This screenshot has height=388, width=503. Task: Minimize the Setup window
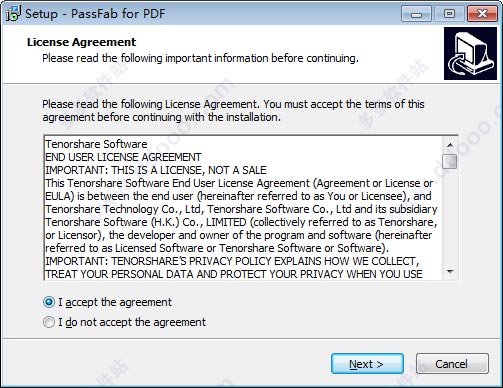tap(416, 14)
